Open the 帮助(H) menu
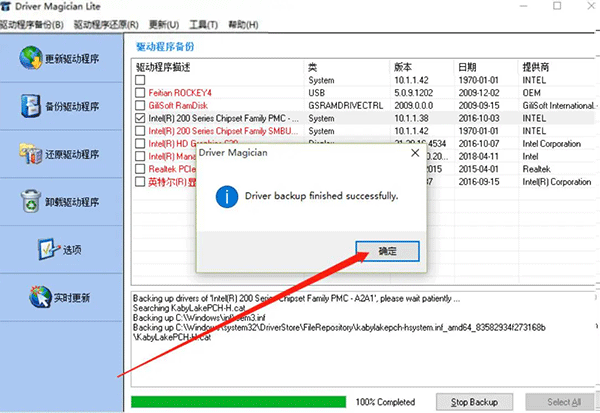This screenshot has width=600, height=413. tap(243, 25)
